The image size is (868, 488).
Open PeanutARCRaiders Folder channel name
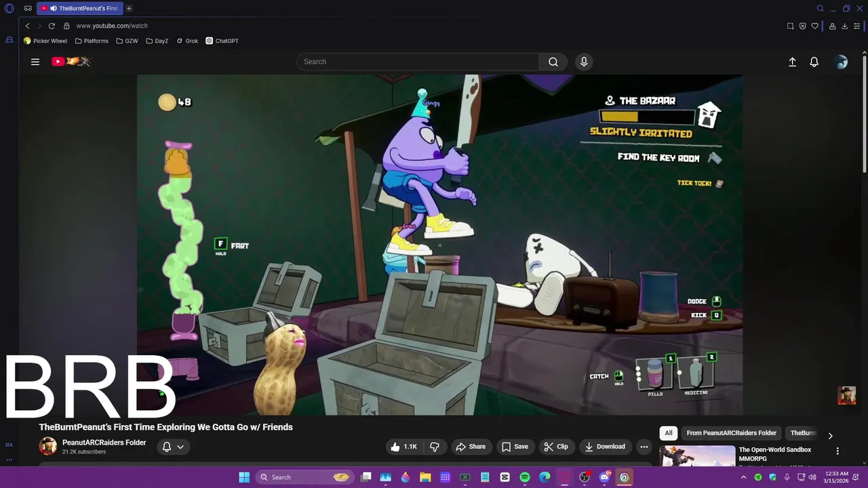104,443
